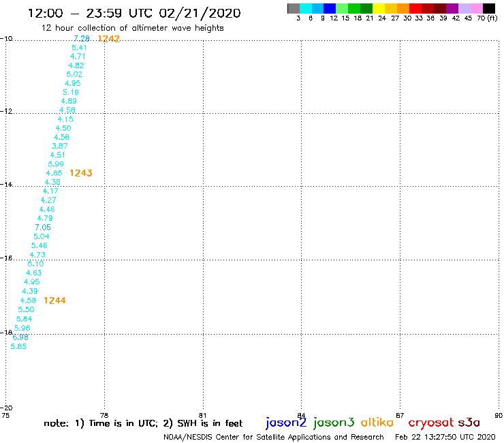The width and height of the screenshot is (504, 443).
Task: Click the jason2 satellite label
Action: pyautogui.click(x=286, y=423)
